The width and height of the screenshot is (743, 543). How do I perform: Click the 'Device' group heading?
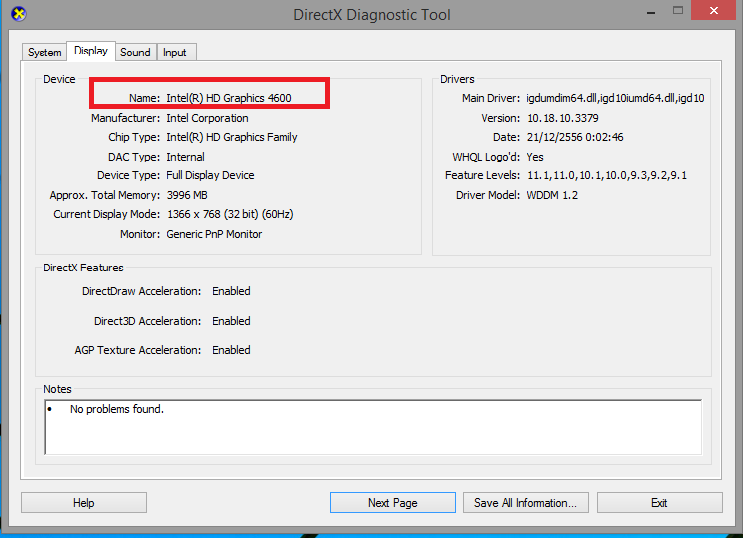tap(59, 79)
